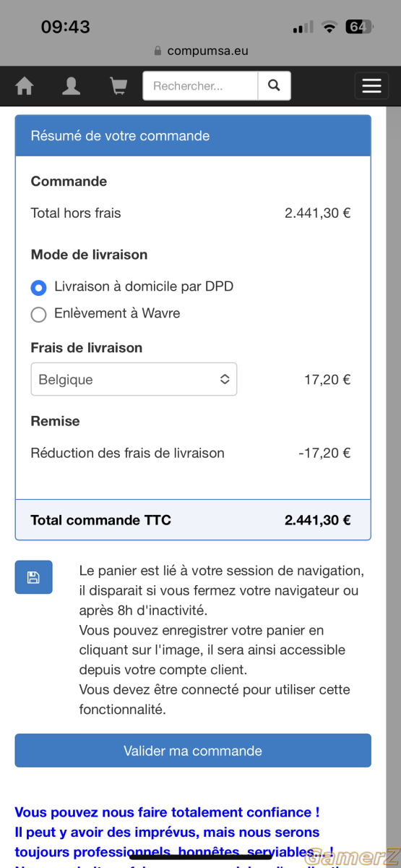The image size is (401, 868).
Task: Tap the compumsa.eu address bar
Action: [x=200, y=51]
